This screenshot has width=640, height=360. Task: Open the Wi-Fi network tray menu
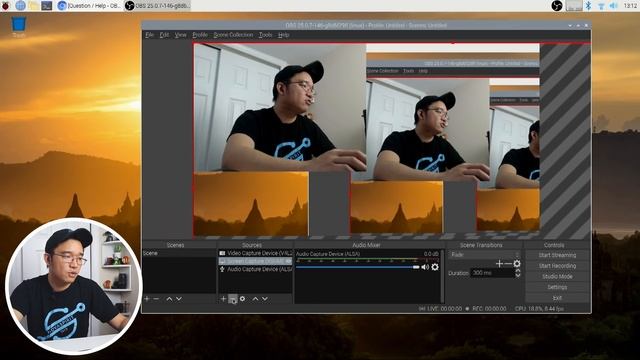tap(601, 6)
